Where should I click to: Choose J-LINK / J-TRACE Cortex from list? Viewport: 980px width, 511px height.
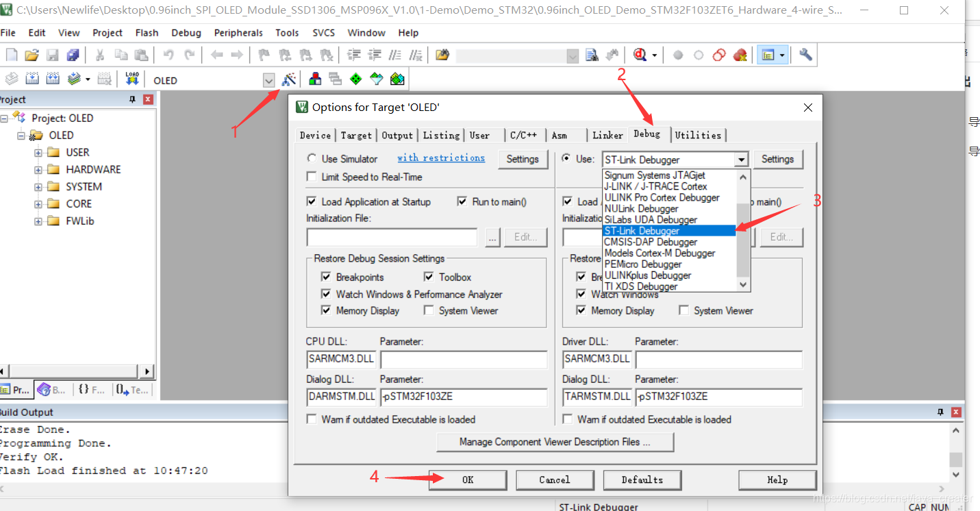tap(655, 186)
